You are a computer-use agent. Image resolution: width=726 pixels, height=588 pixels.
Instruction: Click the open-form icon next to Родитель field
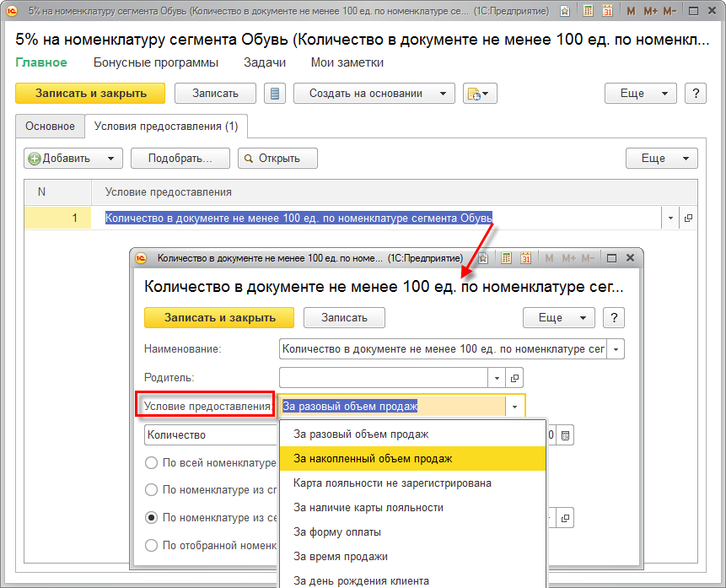(x=516, y=378)
